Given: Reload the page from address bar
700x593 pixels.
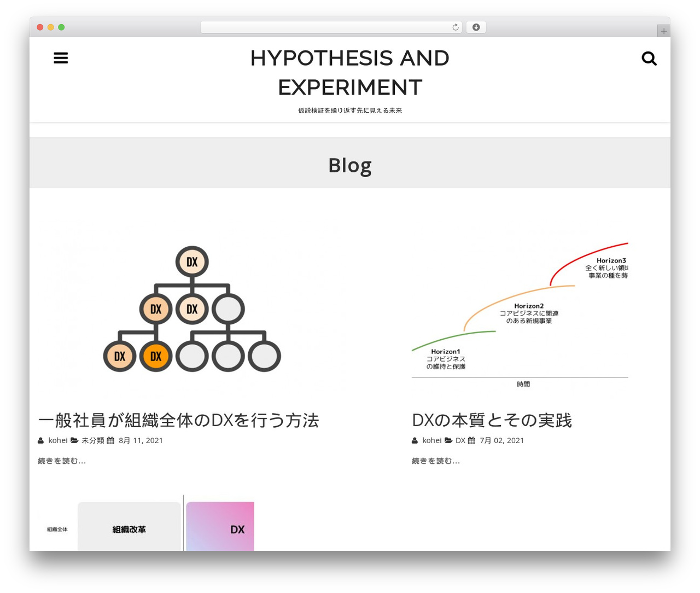Looking at the screenshot, I should click(x=456, y=27).
